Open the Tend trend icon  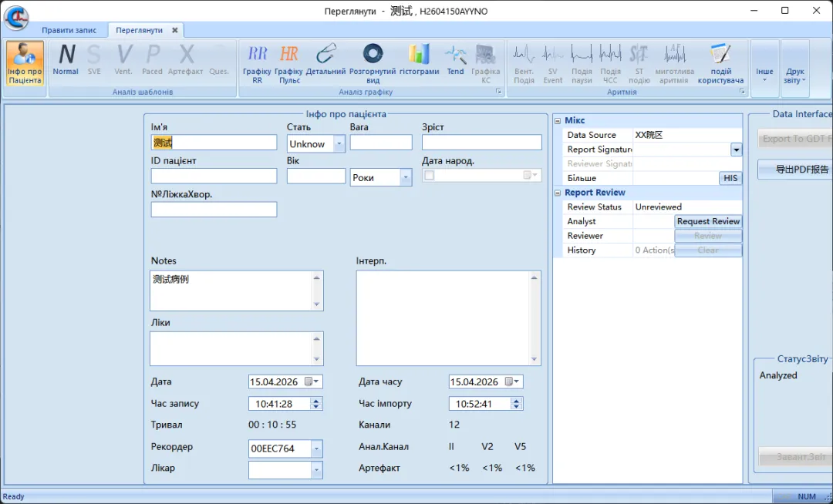click(455, 59)
